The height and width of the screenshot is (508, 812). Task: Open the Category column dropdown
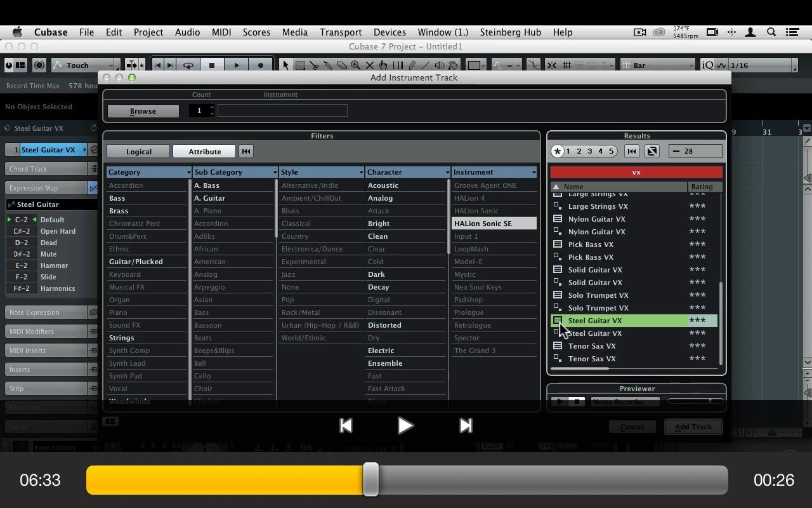pos(188,172)
